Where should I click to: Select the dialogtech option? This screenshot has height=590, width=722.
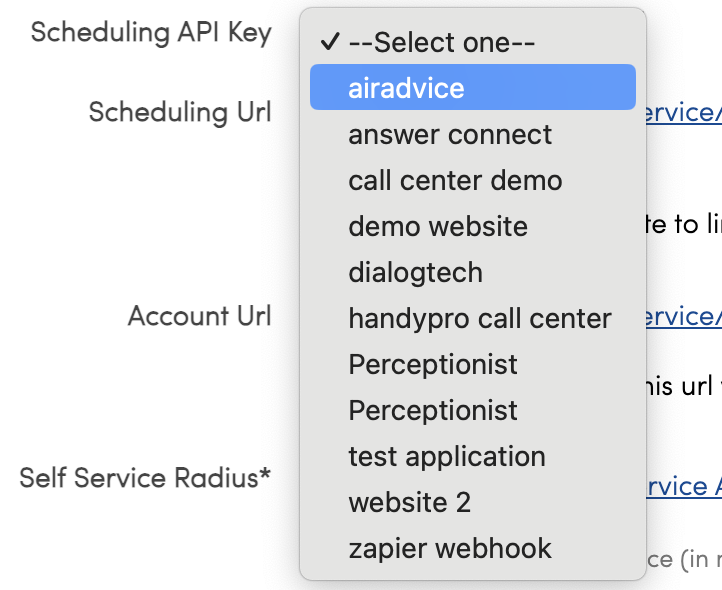pyautogui.click(x=415, y=273)
